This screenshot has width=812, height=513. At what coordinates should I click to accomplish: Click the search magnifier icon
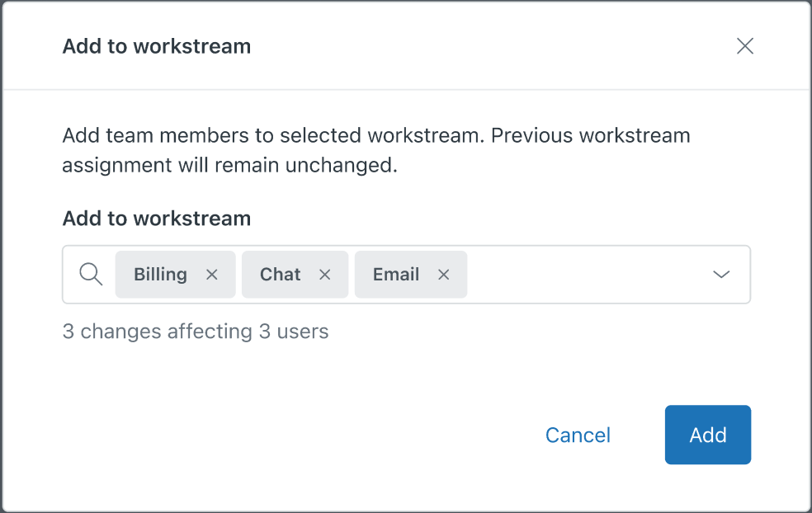91,275
